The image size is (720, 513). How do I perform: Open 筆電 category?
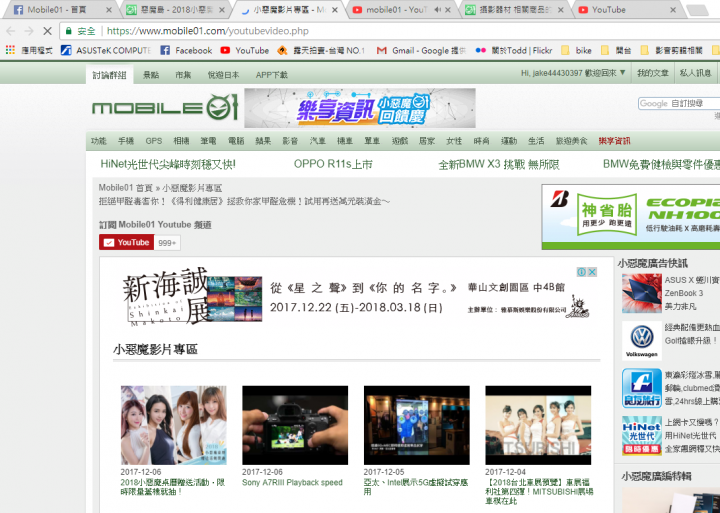pyautogui.click(x=208, y=141)
